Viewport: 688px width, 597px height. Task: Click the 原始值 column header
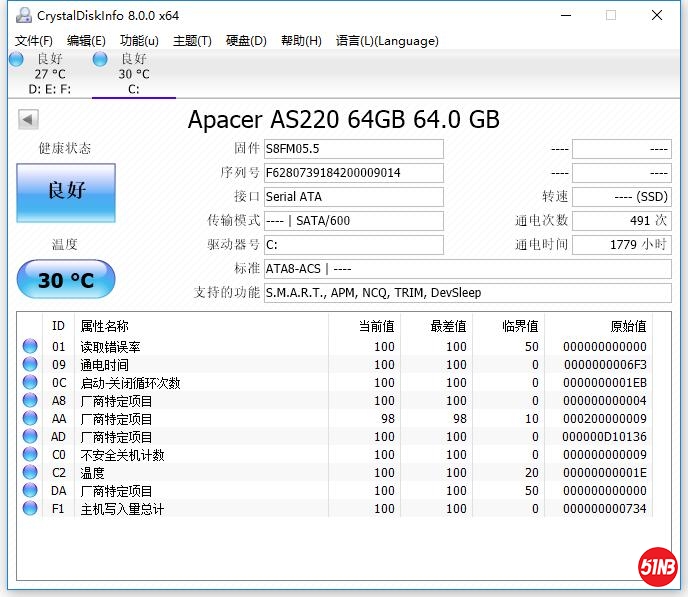(628, 326)
